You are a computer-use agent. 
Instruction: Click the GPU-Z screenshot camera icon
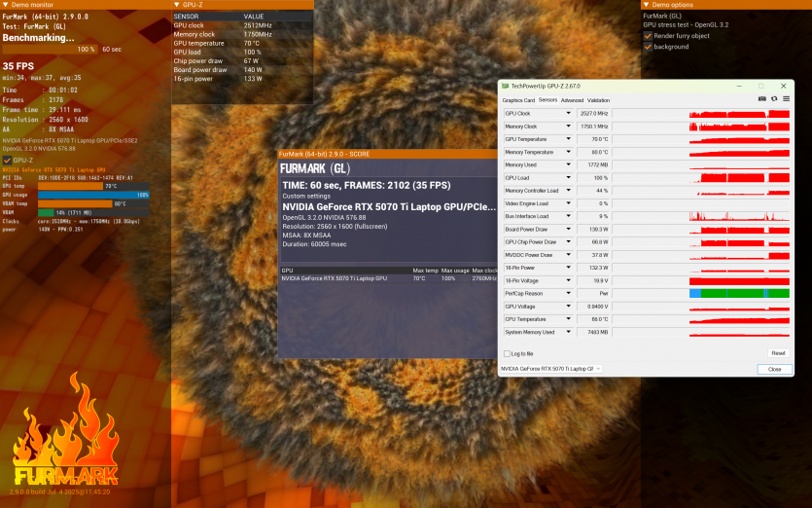pos(762,99)
